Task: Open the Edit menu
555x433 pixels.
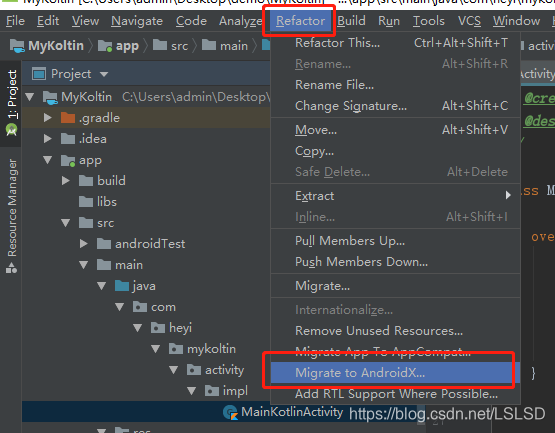Action: pyautogui.click(x=48, y=21)
